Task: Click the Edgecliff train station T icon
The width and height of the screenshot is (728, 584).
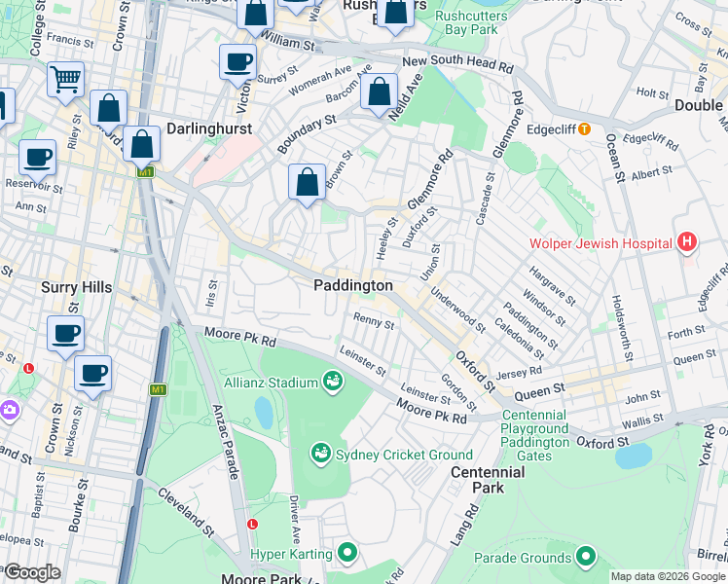Action: (x=585, y=129)
